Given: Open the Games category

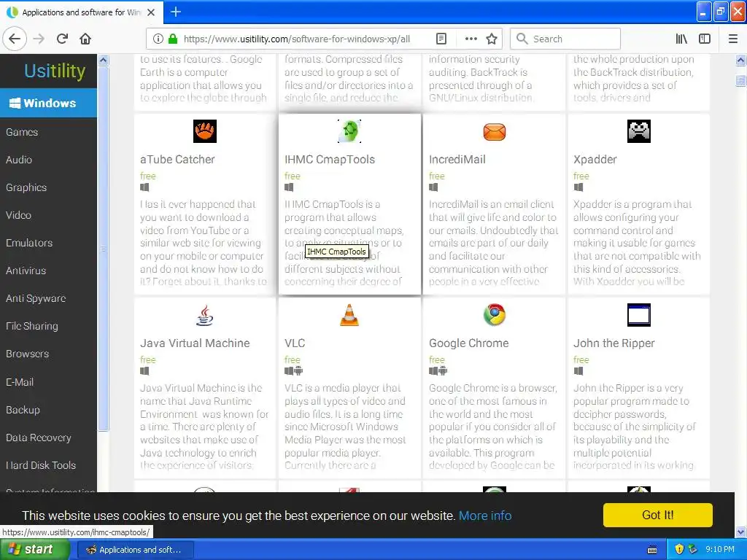Looking at the screenshot, I should point(22,132).
